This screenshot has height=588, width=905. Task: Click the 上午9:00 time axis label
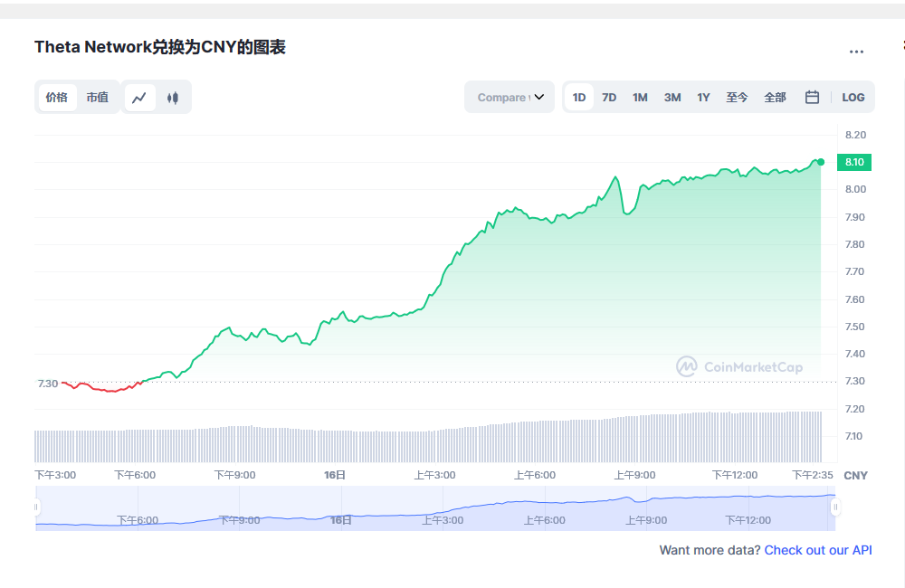pos(634,475)
